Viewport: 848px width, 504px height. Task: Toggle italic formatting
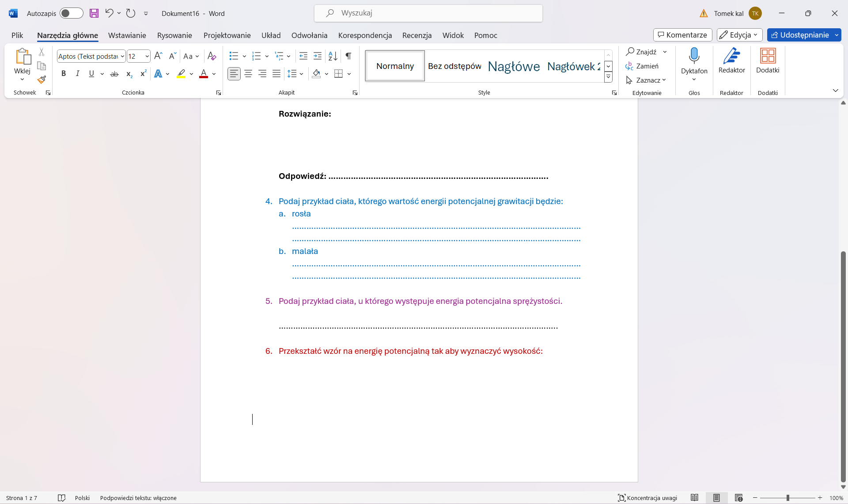point(77,74)
